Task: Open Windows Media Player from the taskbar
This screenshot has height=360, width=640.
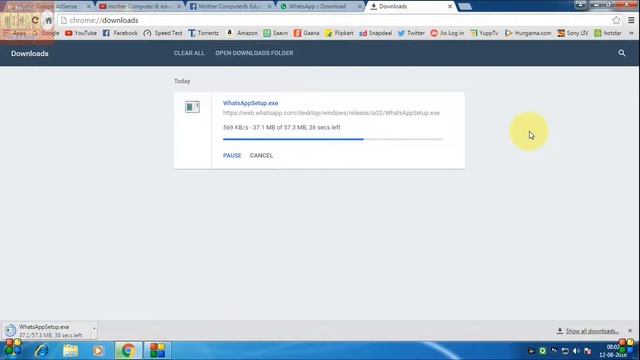Action: tap(98, 351)
